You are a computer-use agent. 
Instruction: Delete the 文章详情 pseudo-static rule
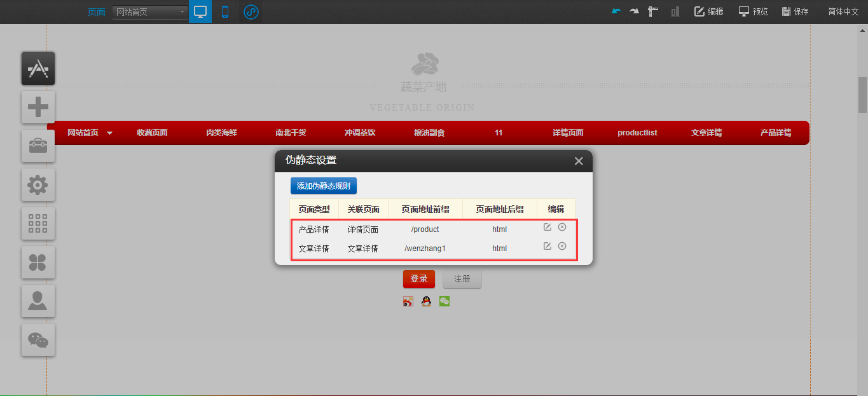(562, 246)
